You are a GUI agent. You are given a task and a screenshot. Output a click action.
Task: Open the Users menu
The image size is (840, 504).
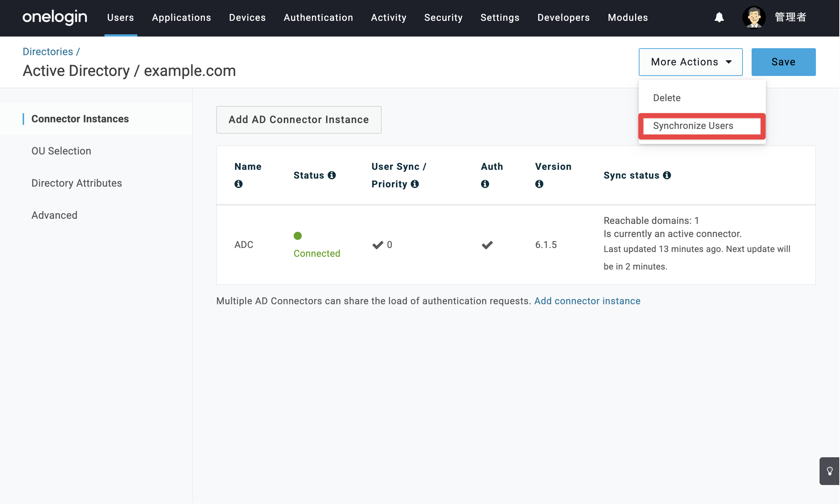pyautogui.click(x=121, y=18)
